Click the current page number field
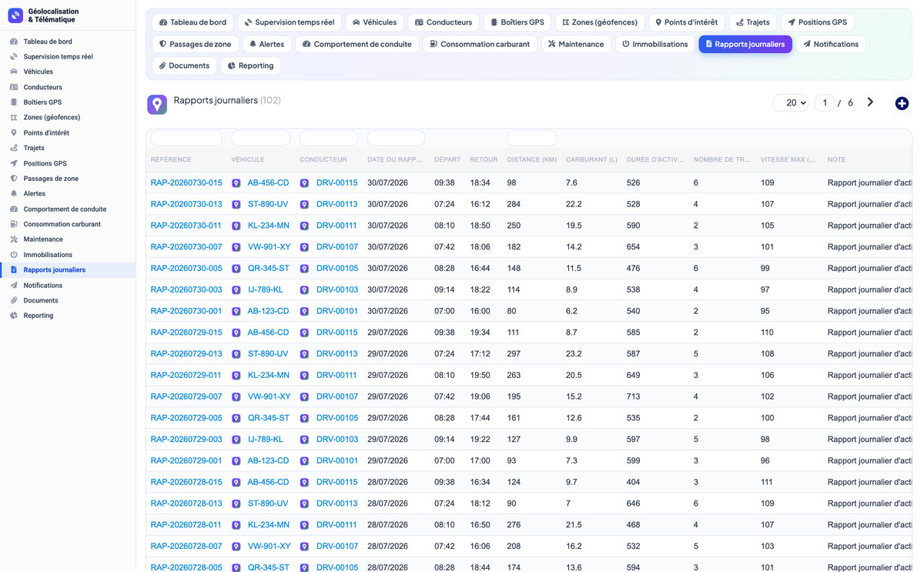Screen dimensions: 924x572 point(824,102)
